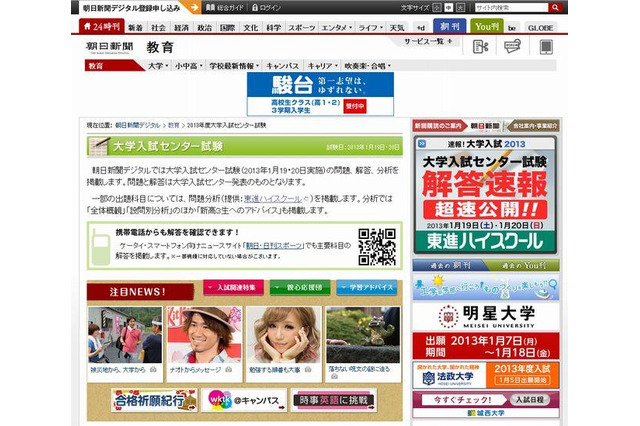Click the 法政大学 crest logo

click(428, 379)
